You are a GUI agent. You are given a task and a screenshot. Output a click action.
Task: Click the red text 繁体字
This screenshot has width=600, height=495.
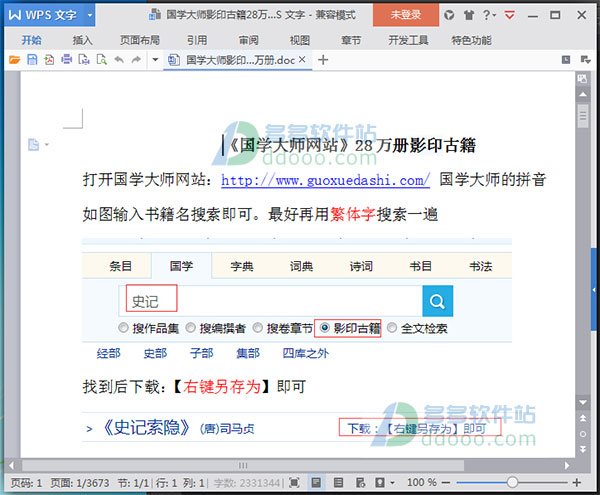tap(353, 214)
